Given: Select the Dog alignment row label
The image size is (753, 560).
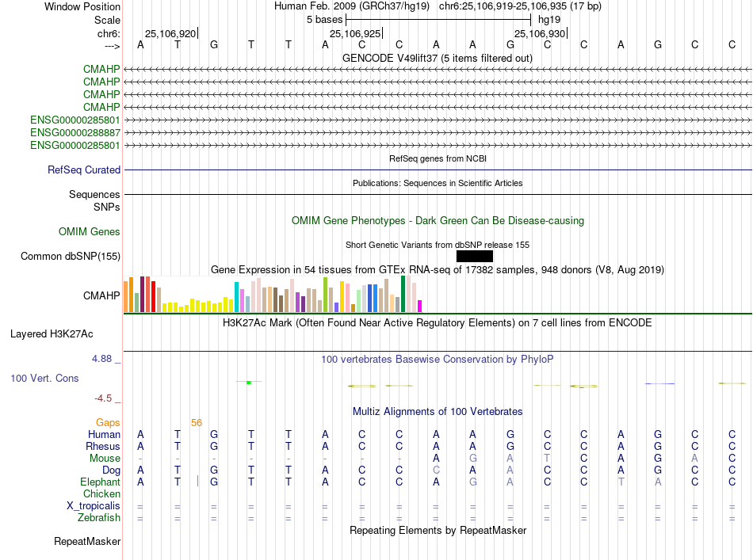Looking at the screenshot, I should [111, 470].
